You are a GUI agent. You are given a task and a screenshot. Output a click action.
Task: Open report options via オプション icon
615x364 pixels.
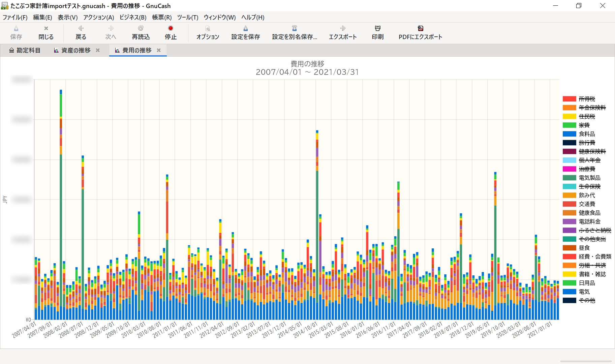click(x=208, y=28)
